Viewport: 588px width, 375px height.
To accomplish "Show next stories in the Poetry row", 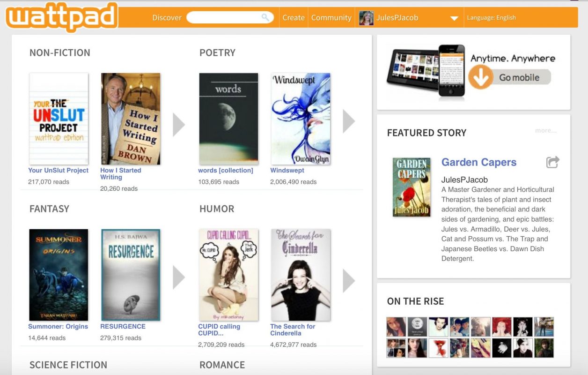I will [x=349, y=121].
